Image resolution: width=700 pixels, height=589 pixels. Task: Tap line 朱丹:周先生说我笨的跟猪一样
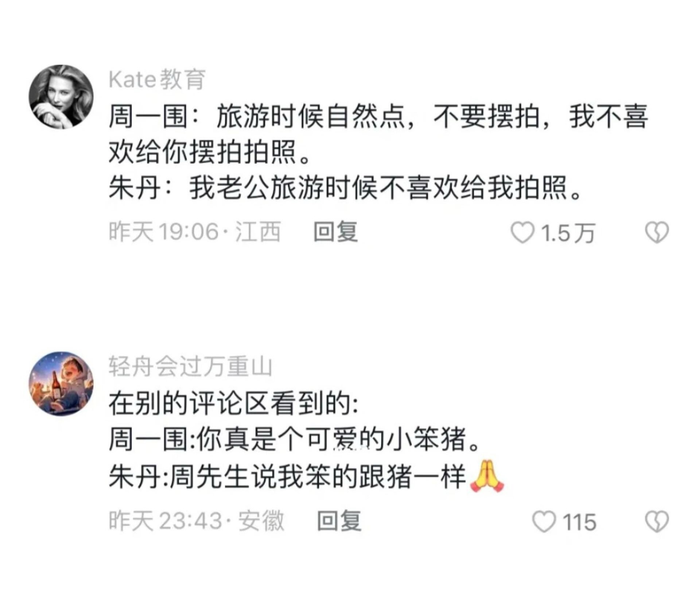click(288, 476)
